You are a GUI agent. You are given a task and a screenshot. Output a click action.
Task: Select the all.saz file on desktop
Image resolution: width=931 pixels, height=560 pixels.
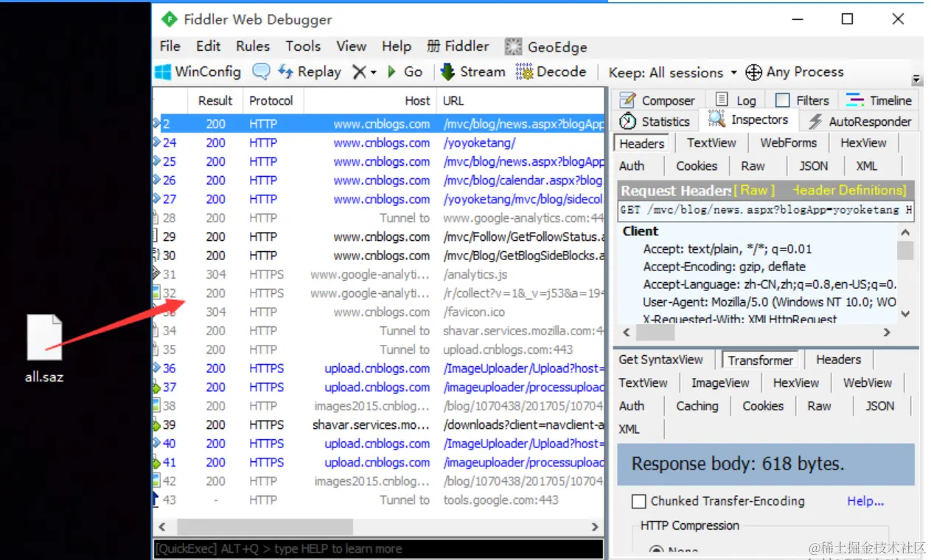[44, 349]
